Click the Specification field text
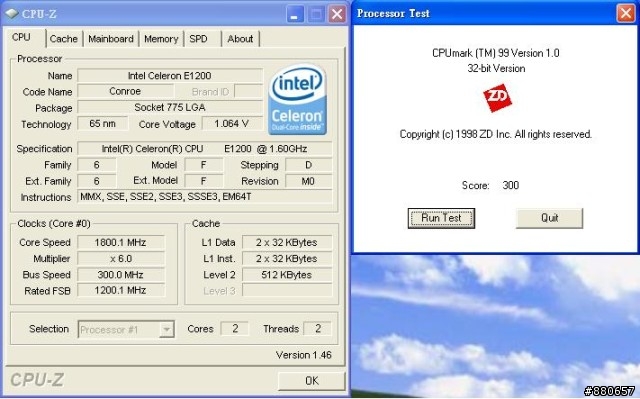The height and width of the screenshot is (399, 640). [204, 149]
